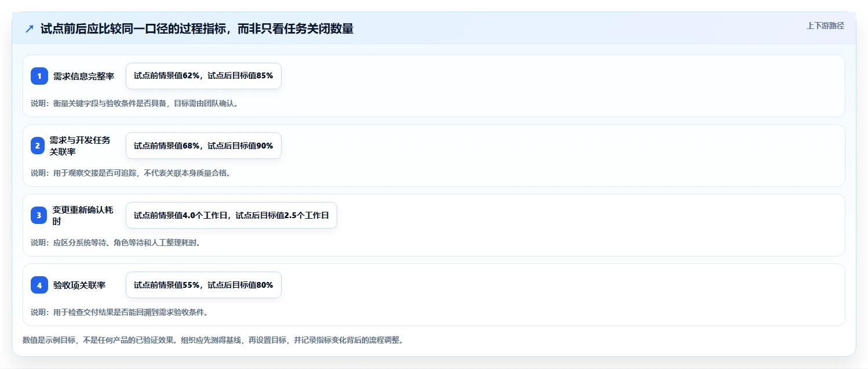Click the heading 试点前后应比较同一口径的过程指标
Viewport: 868px width, 369px height.
pyautogui.click(x=197, y=28)
